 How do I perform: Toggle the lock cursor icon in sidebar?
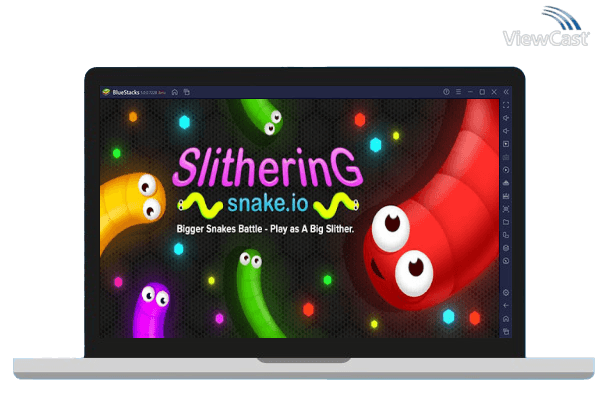pos(506,144)
